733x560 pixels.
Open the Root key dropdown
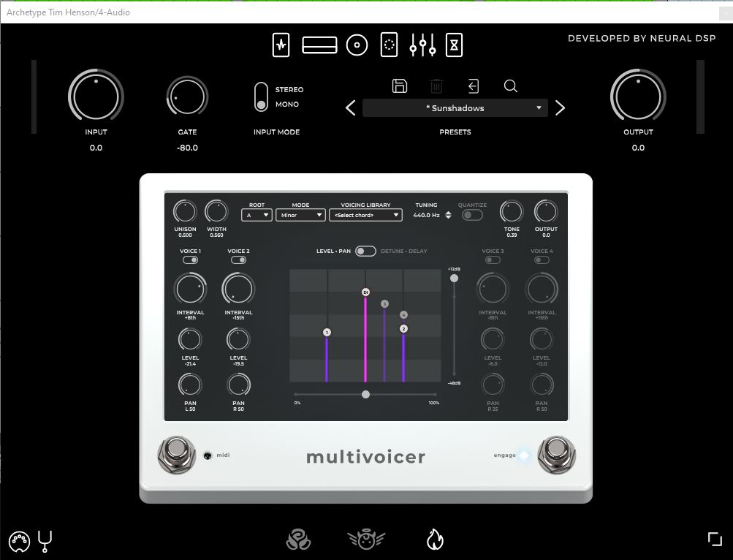coord(257,215)
